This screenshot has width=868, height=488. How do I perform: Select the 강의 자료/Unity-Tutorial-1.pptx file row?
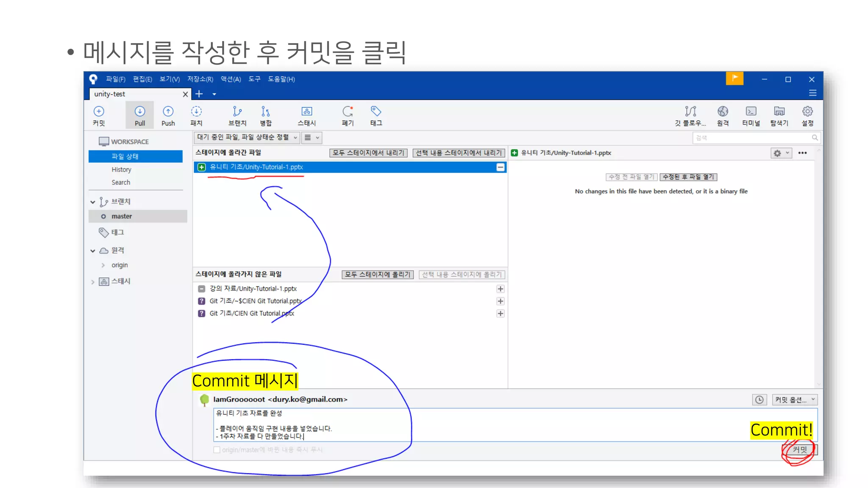point(350,289)
